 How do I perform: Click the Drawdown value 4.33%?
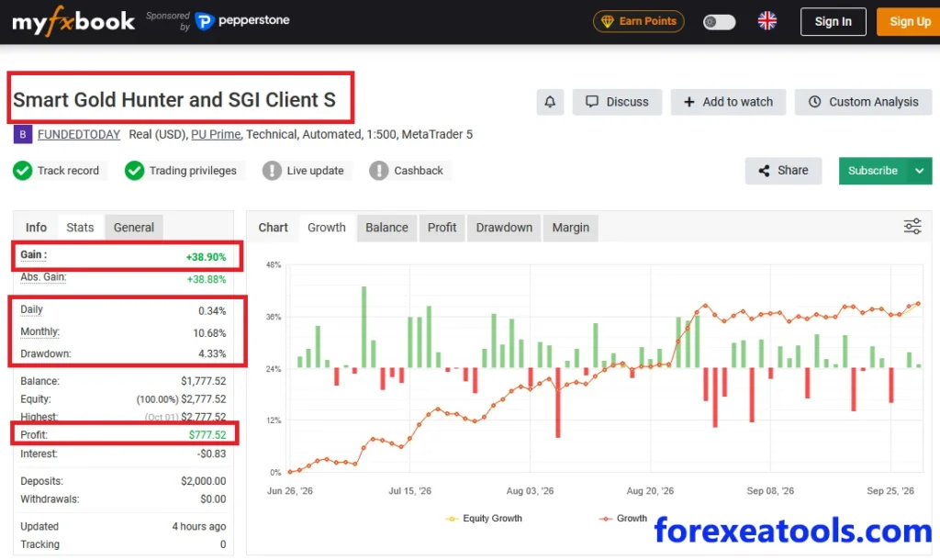(212, 353)
